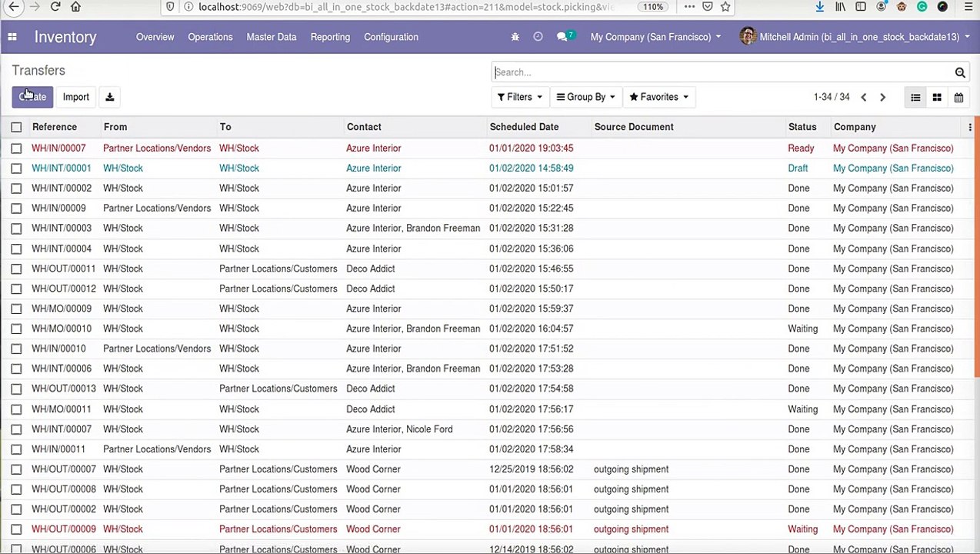Open the Master Data menu
This screenshot has width=980, height=554.
click(272, 37)
